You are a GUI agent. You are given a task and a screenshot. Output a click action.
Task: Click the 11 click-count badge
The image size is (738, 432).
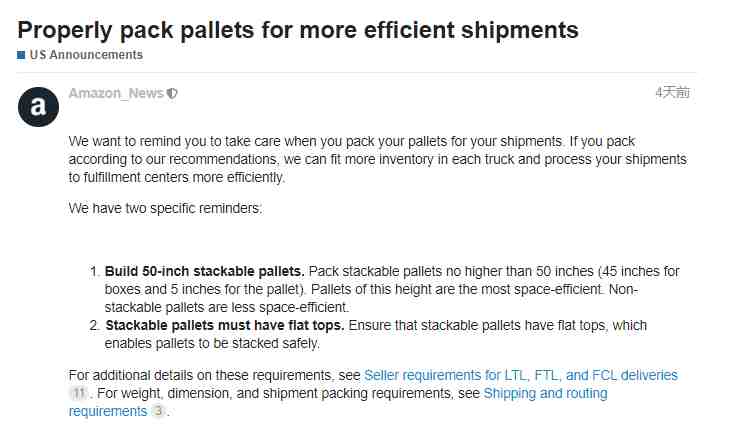coord(79,393)
